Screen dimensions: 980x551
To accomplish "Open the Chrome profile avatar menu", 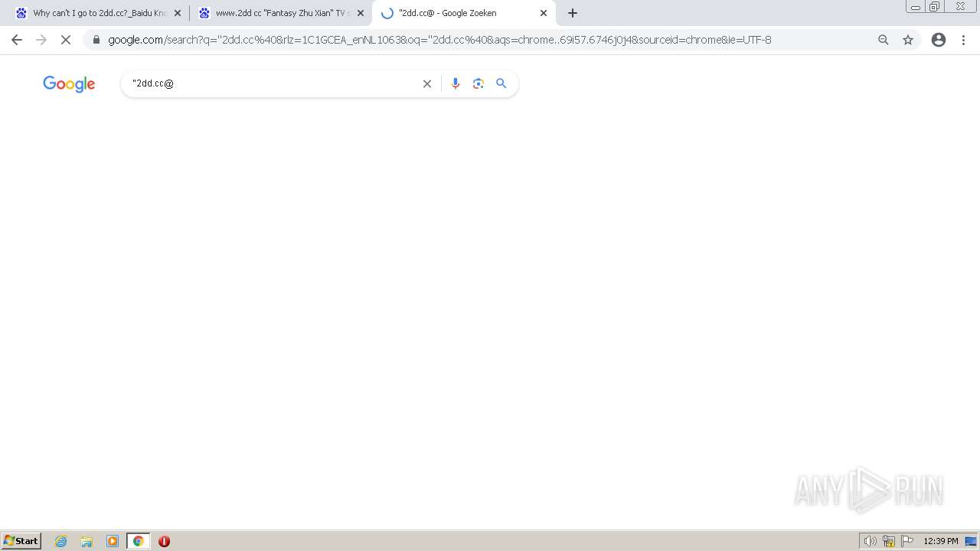I will click(939, 40).
